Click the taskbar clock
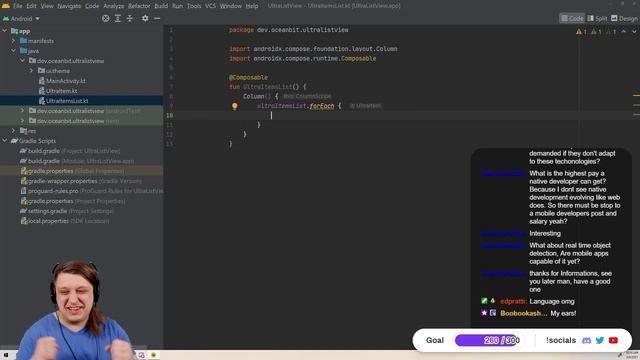This screenshot has height=360, width=640. [x=632, y=355]
